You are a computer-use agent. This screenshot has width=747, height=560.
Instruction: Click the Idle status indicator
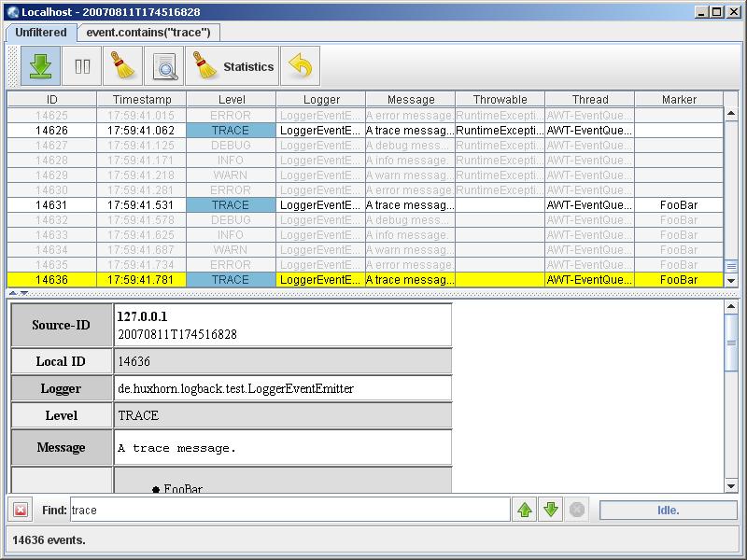(x=667, y=508)
